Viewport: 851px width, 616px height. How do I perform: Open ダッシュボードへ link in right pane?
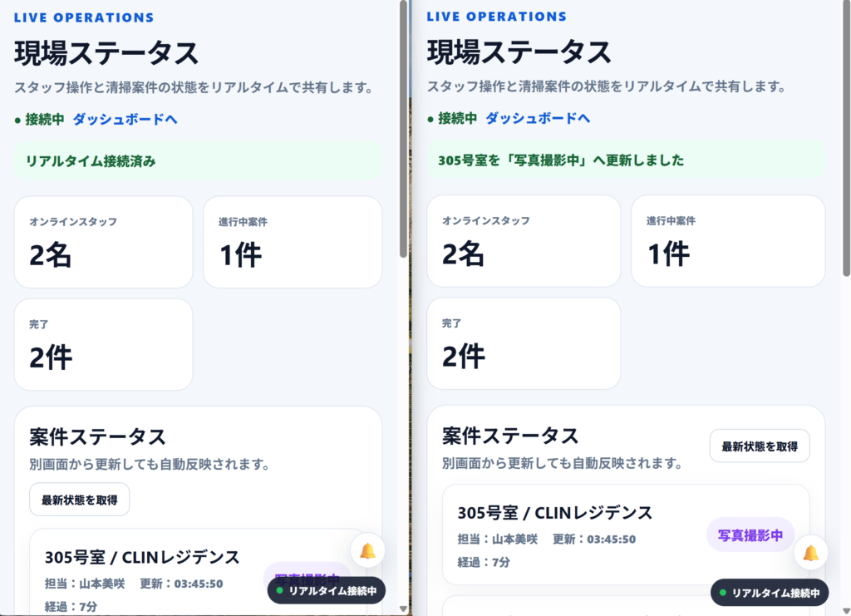[538, 118]
